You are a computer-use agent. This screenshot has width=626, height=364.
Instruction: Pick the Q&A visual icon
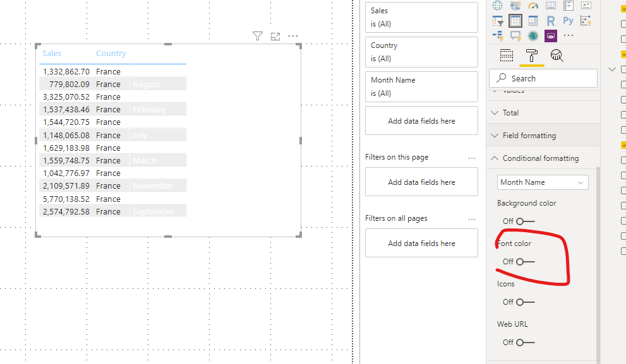515,36
